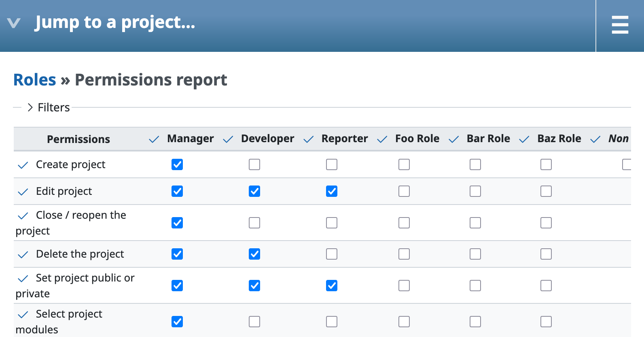
Task: Click the checkmark icon beside Foo Role
Action: [x=382, y=140]
